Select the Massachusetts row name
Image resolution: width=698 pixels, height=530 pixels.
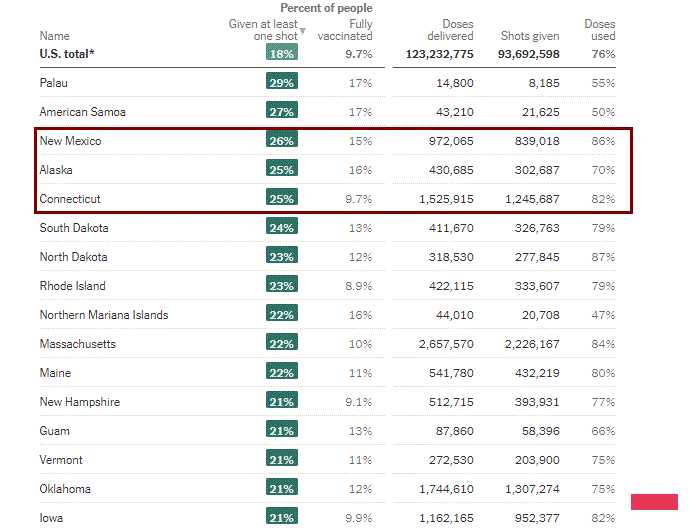point(77,344)
